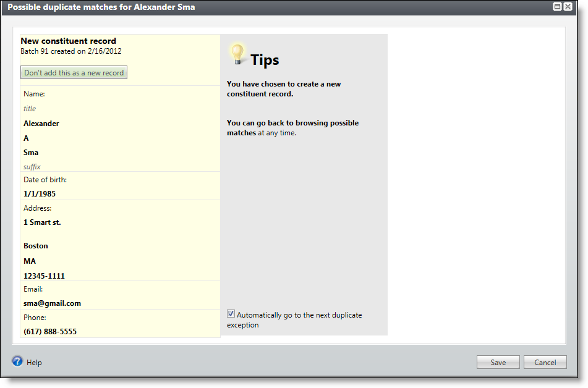Click the first name Alexander
This screenshot has height=388, width=588.
[x=41, y=124]
